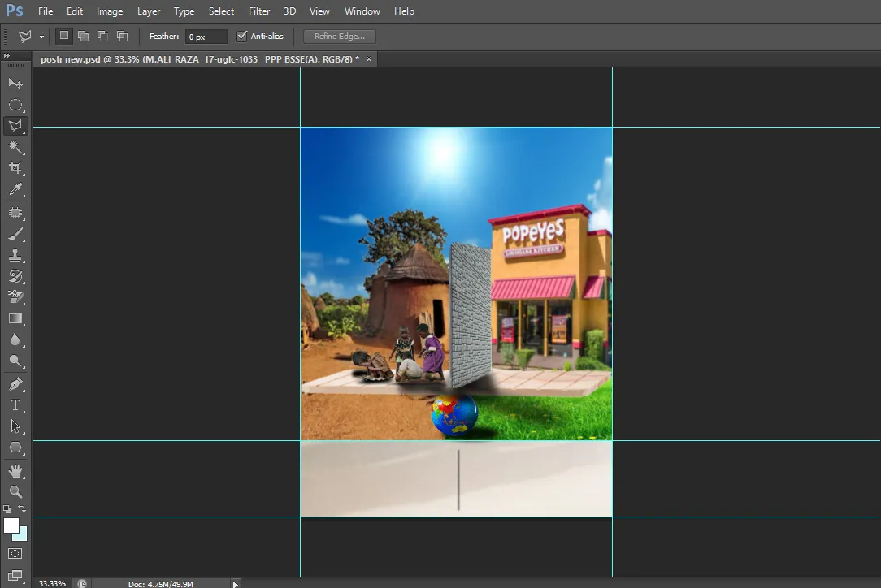881x588 pixels.
Task: Open status bar info arrow menu
Action: click(236, 584)
